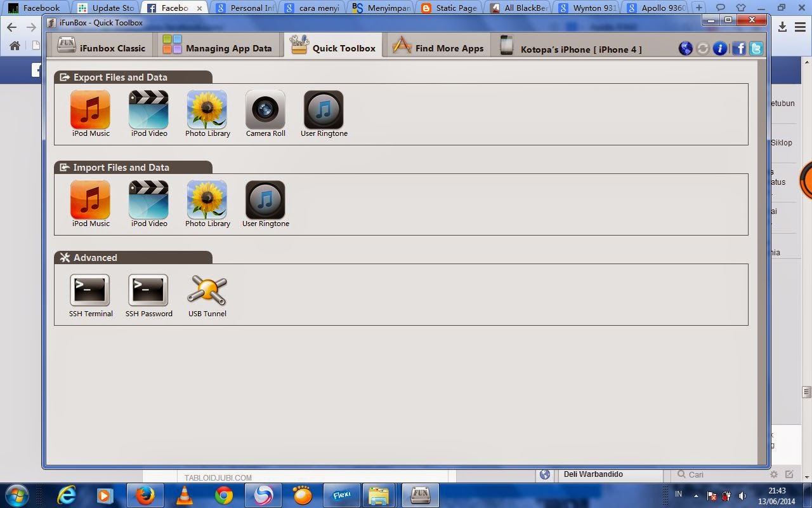Click the globe icon in iFunBox toolbar
This screenshot has height=508, width=812.
686,48
